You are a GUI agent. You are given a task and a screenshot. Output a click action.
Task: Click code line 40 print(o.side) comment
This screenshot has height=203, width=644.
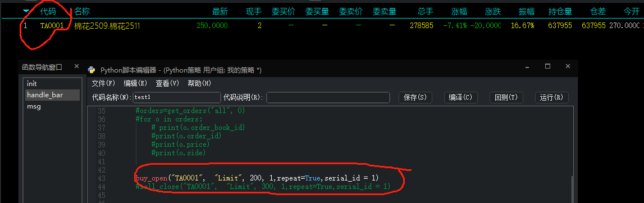click(178, 153)
